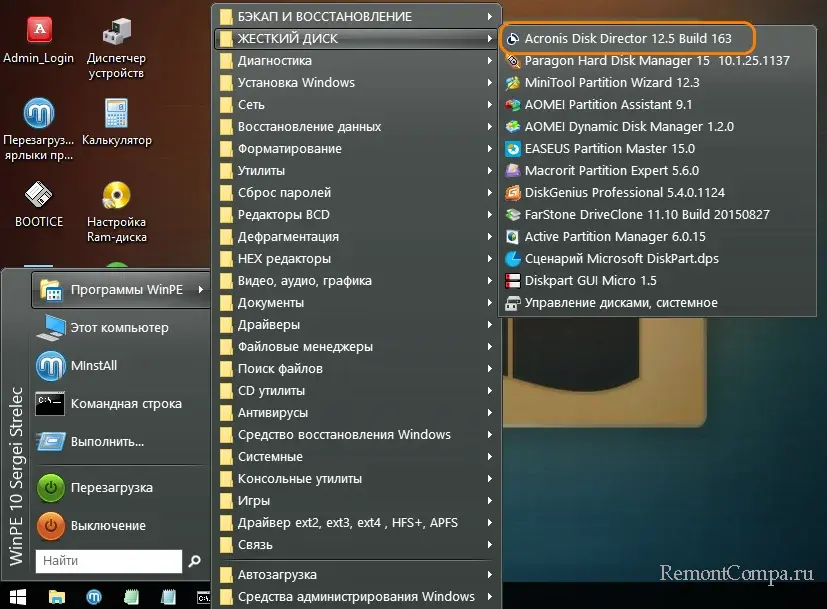Open the Антивирусы folder

click(357, 413)
